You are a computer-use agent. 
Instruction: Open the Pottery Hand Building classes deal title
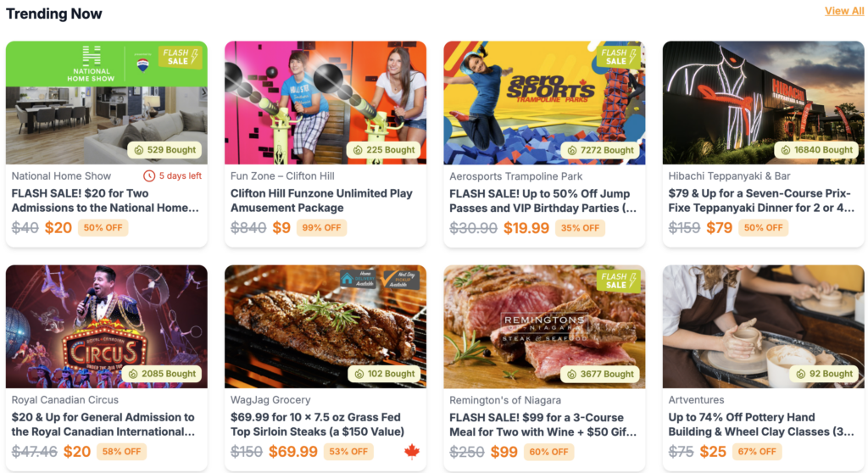tap(760, 425)
